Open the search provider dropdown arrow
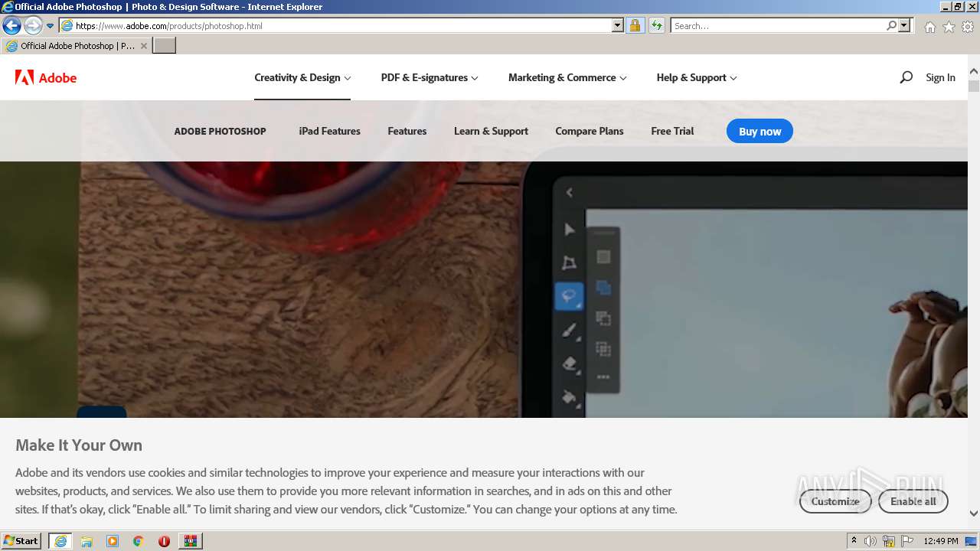 pyautogui.click(x=905, y=25)
